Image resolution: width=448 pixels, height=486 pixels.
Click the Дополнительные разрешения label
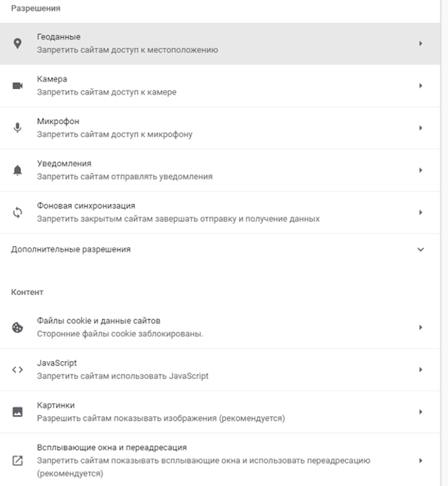coord(71,250)
